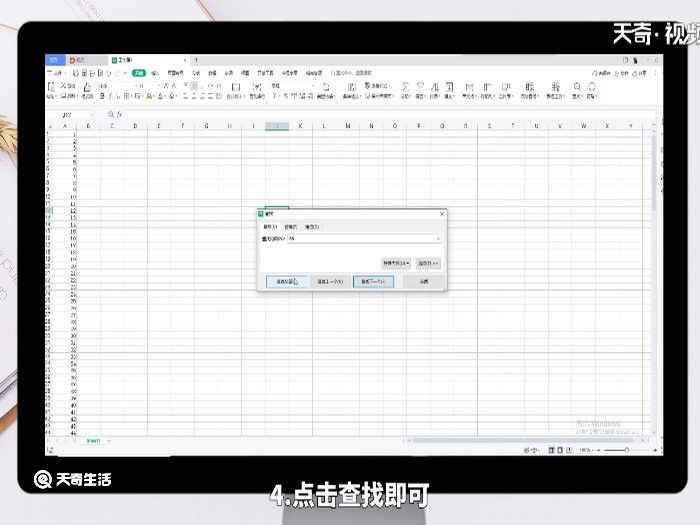
Task: Open the View ribbon tab
Action: tap(245, 73)
